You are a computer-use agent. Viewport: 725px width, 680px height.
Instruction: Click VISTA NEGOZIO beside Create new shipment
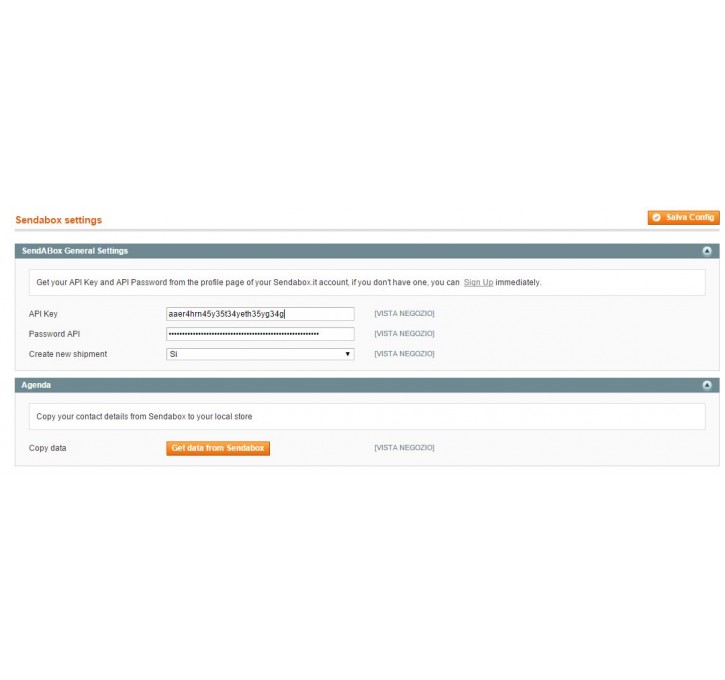click(404, 354)
